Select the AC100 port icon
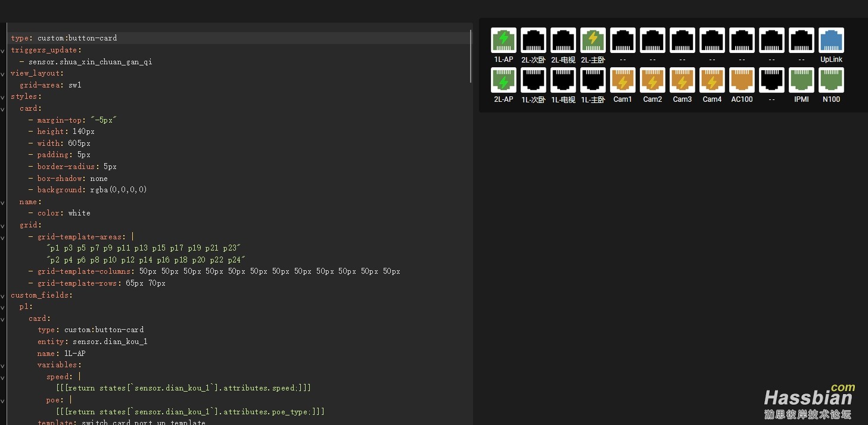This screenshot has width=868, height=425. click(x=742, y=80)
